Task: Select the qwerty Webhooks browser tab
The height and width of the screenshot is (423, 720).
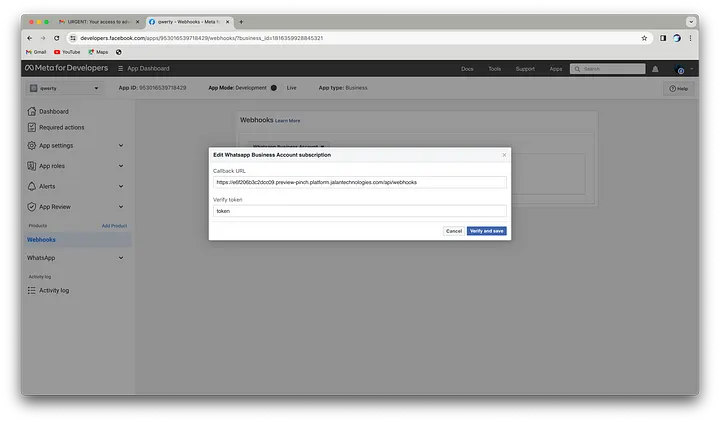Action: 189,22
